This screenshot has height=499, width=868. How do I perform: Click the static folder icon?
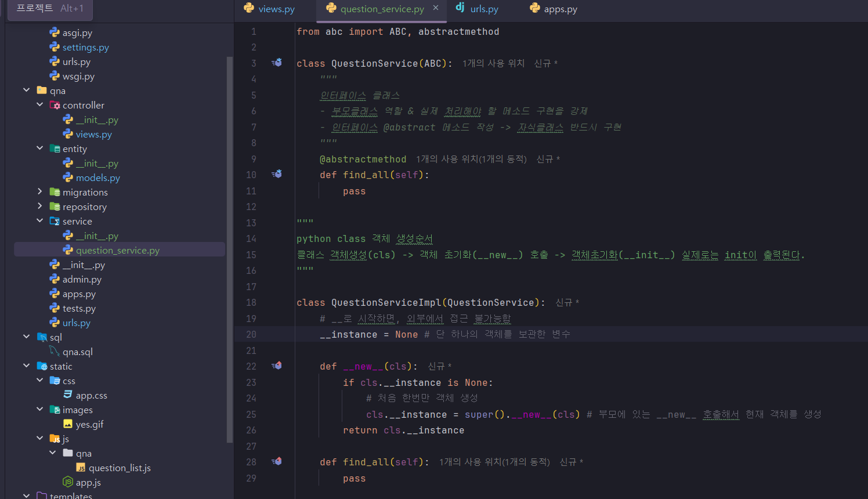(42, 366)
